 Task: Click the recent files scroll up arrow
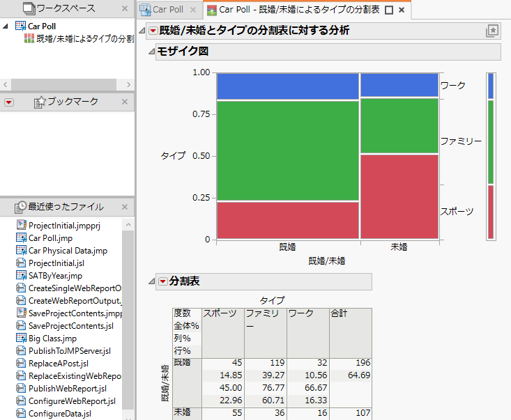[128, 225]
